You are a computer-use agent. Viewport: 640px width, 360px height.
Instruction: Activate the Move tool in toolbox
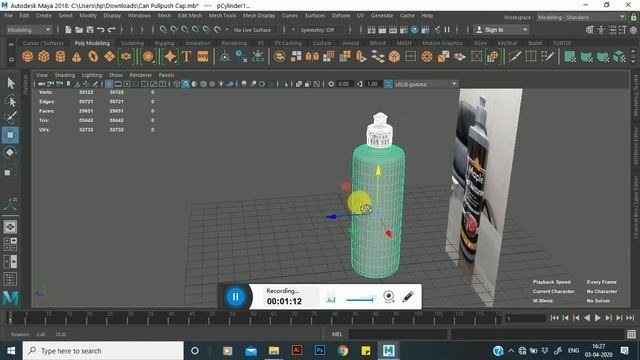tap(11, 135)
